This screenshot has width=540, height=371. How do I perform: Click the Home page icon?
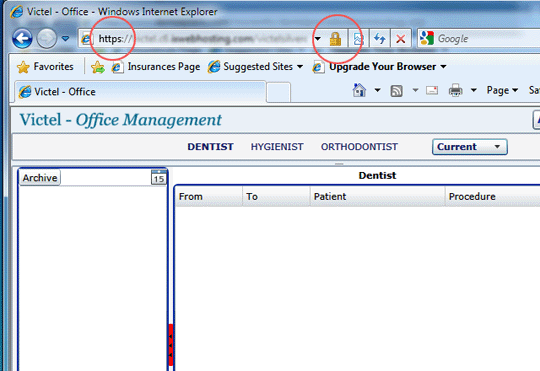click(359, 90)
